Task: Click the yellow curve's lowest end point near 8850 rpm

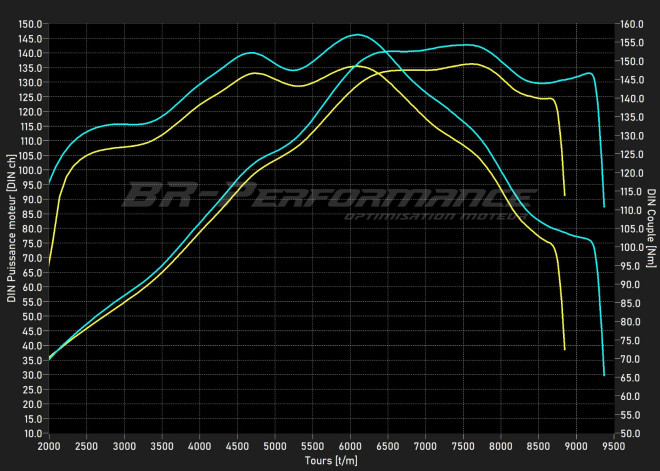Action: click(x=565, y=349)
